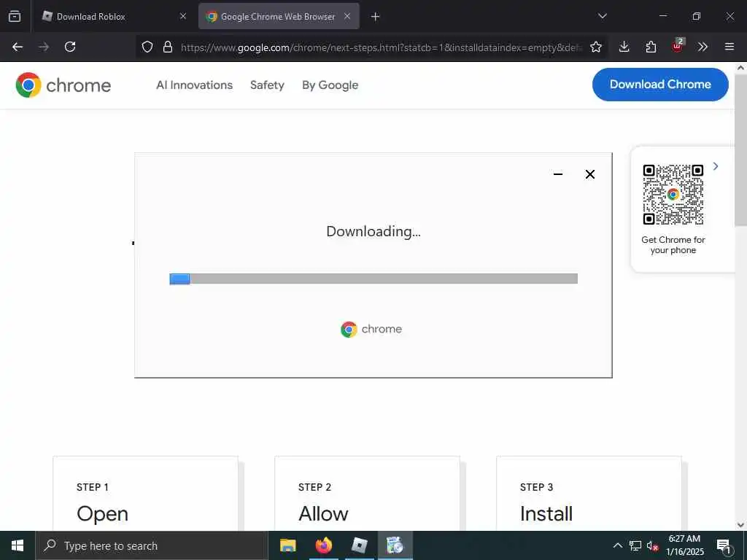This screenshot has height=560, width=747.
Task: Open the network status tray icon
Action: coord(635,545)
